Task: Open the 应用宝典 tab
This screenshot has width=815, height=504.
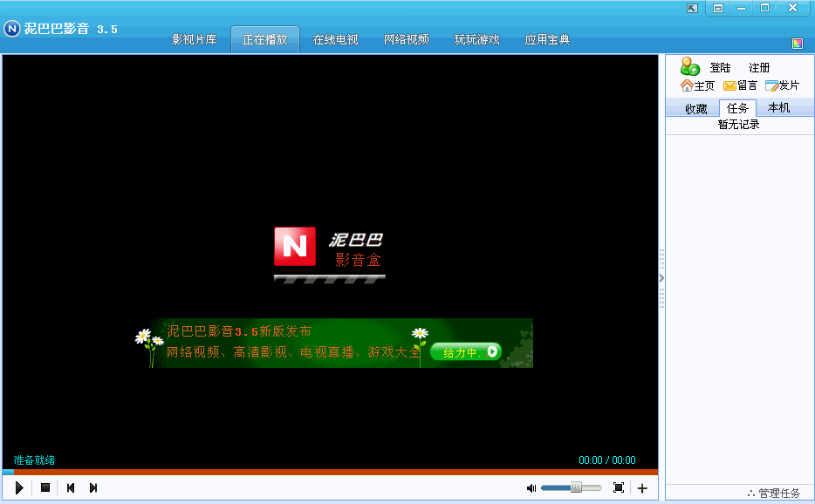Action: pos(547,39)
